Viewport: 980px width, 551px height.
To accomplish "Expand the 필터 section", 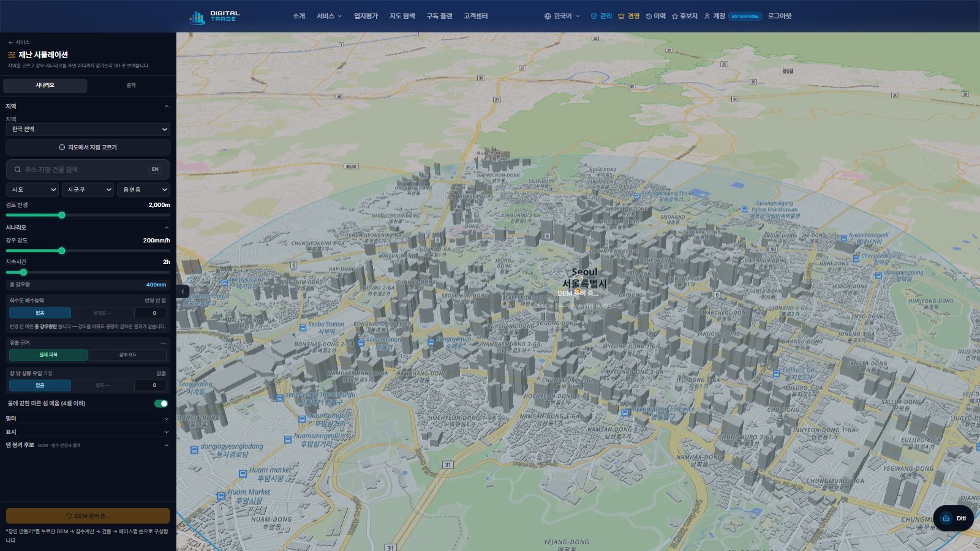I will point(88,419).
